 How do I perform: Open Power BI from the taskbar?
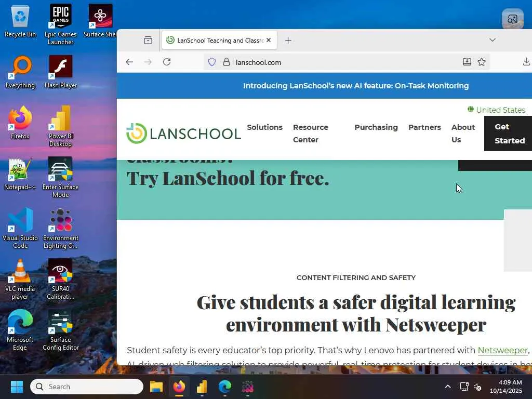202,387
